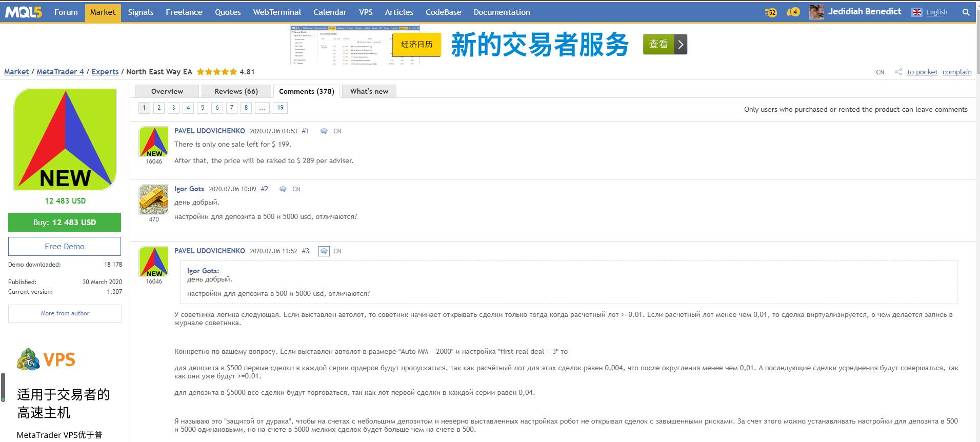This screenshot has width=980, height=442.
Task: Click the to pocket link
Action: pyautogui.click(x=922, y=72)
